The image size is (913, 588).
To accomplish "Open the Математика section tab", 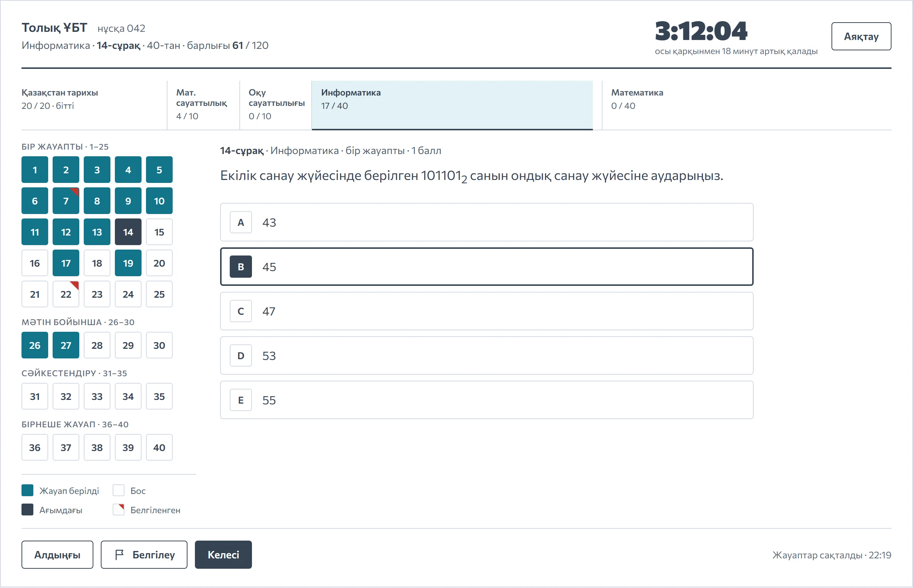I will coord(747,105).
